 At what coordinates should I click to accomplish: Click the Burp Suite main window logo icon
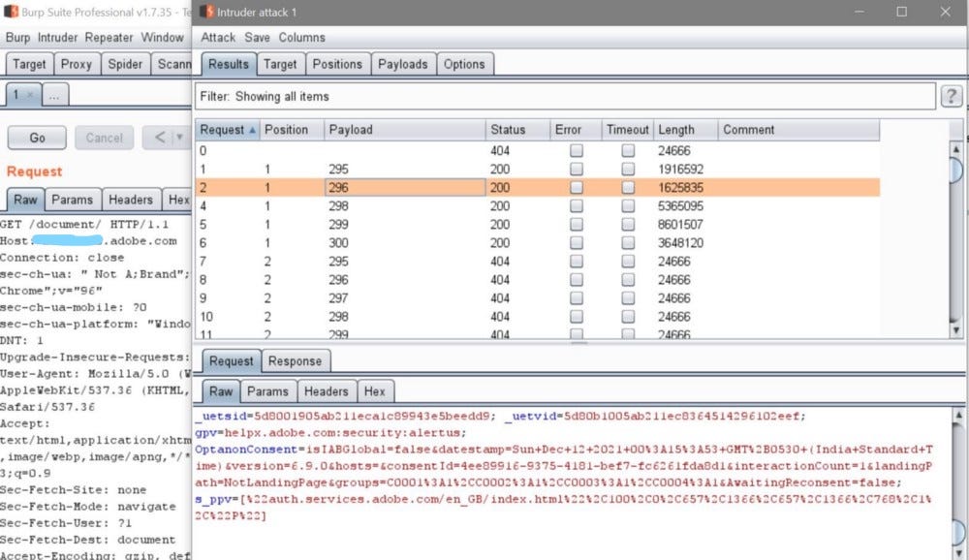11,12
